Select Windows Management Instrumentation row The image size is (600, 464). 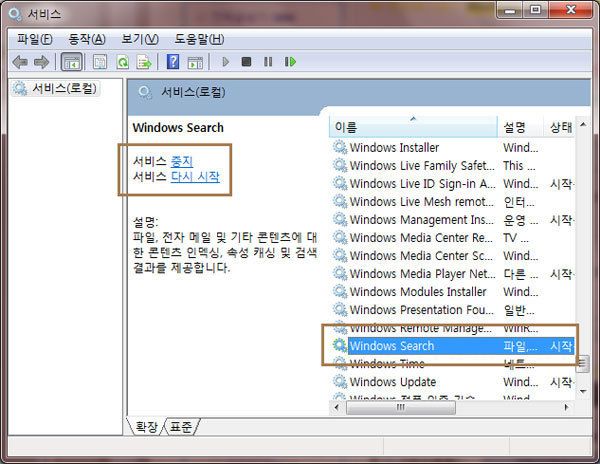[x=453, y=220]
